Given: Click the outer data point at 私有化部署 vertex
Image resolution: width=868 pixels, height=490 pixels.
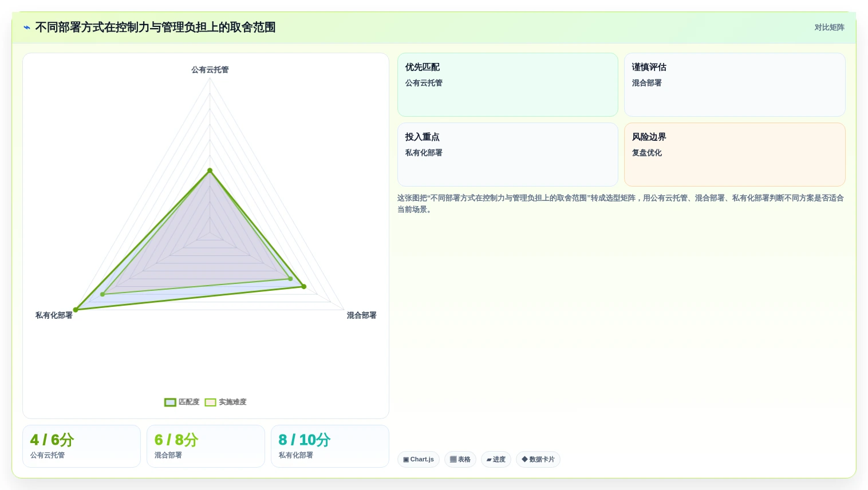Looking at the screenshot, I should point(76,310).
